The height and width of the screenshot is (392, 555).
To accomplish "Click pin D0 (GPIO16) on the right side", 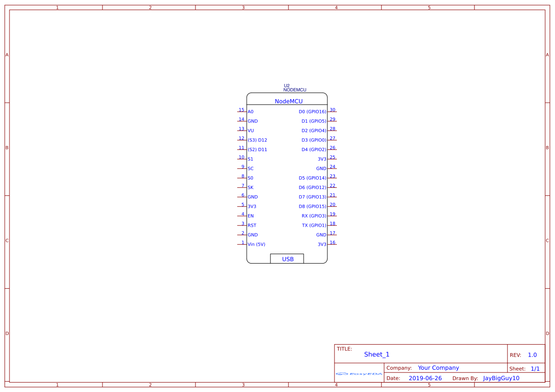I will pos(312,111).
